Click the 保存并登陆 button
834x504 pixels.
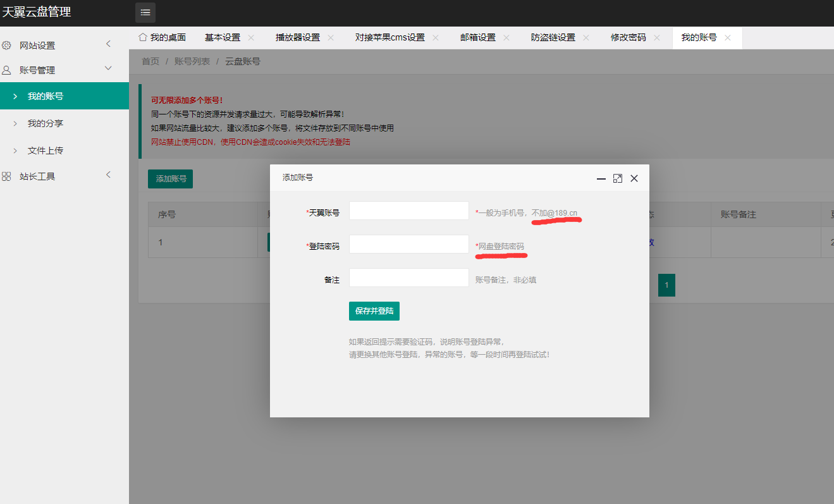coord(374,311)
